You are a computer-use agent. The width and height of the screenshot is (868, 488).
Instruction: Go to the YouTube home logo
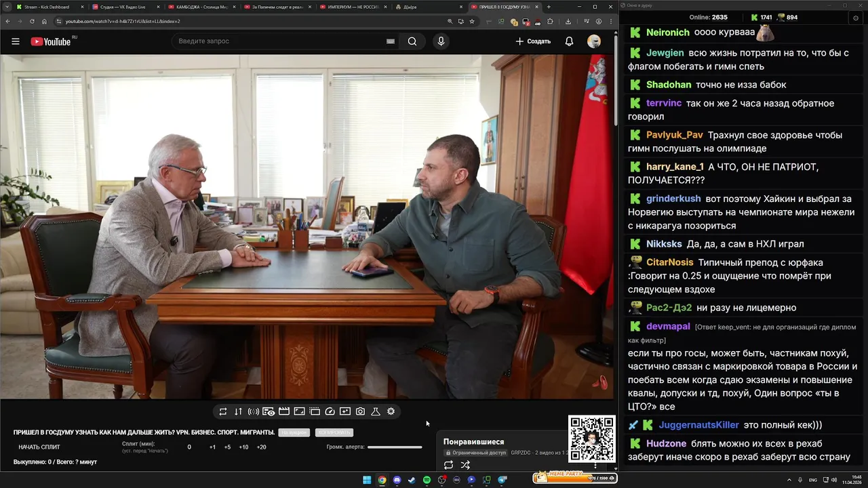51,41
